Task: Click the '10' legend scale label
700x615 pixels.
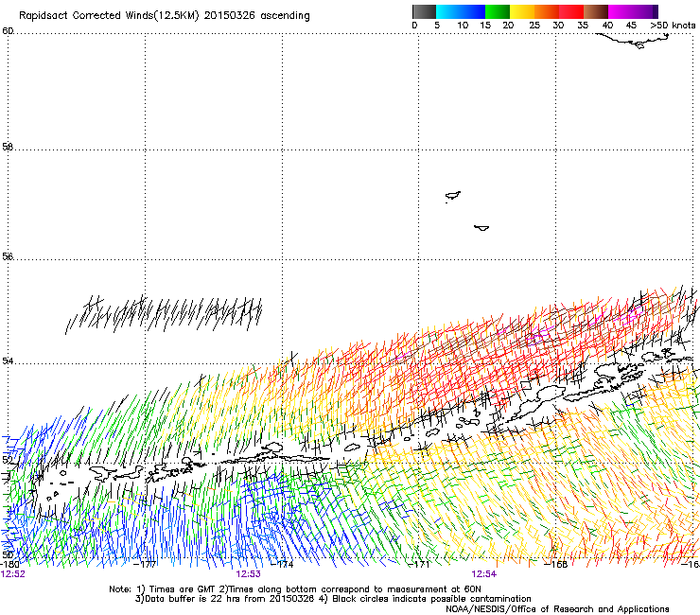Action: coord(463,26)
